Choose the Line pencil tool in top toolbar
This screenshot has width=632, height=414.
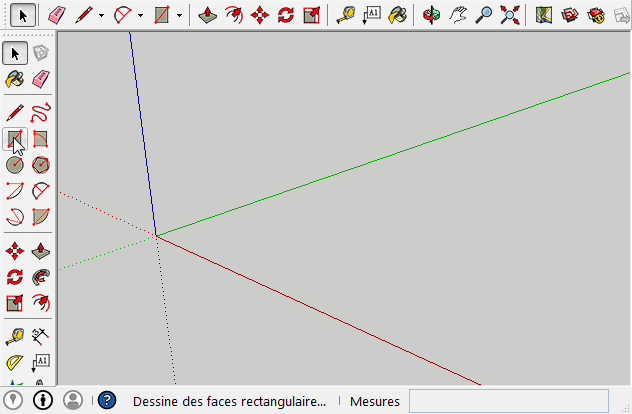tap(84, 15)
